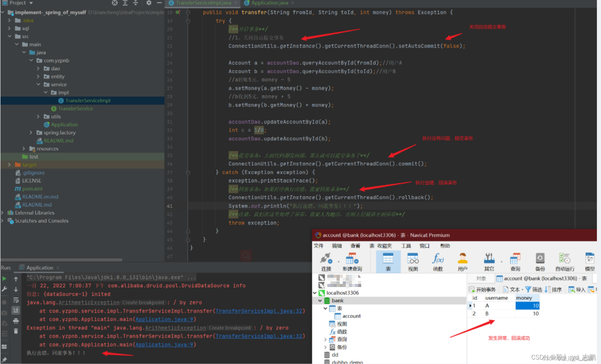
Task: Open the first TransferServiceImpl.java:32 stack trace link
Action: (259, 311)
